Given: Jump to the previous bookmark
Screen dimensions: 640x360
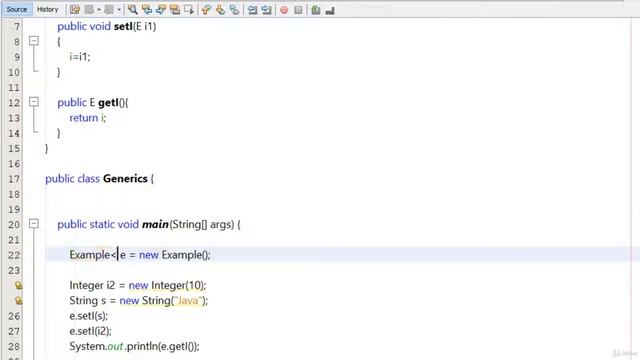Looking at the screenshot, I should 206,10.
